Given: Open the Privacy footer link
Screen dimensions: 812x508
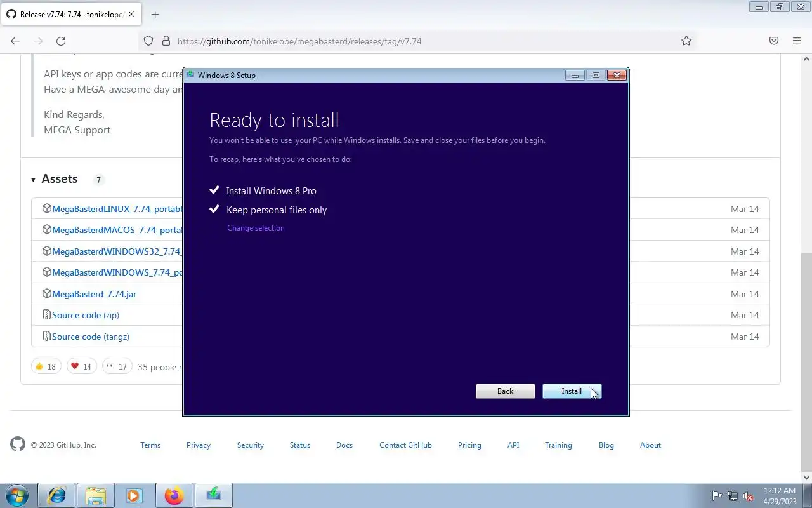Looking at the screenshot, I should click(199, 445).
